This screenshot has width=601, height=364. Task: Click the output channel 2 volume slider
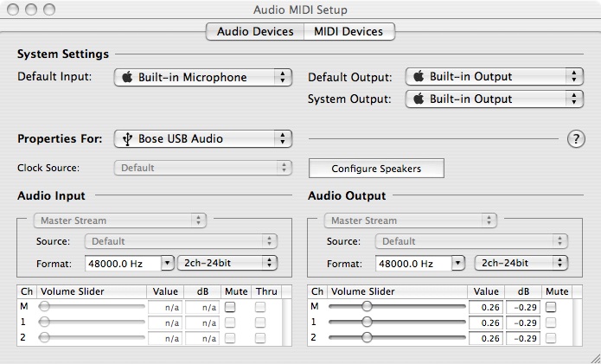(x=367, y=337)
